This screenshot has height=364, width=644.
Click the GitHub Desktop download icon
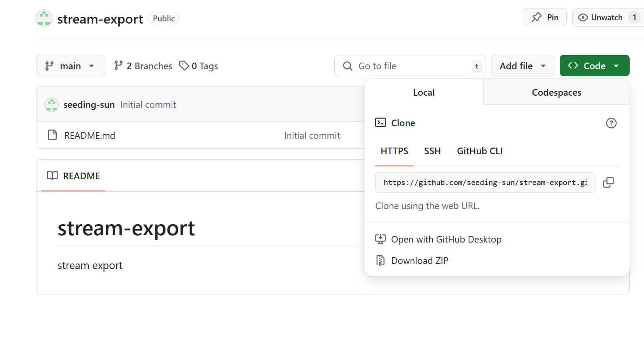(x=380, y=239)
